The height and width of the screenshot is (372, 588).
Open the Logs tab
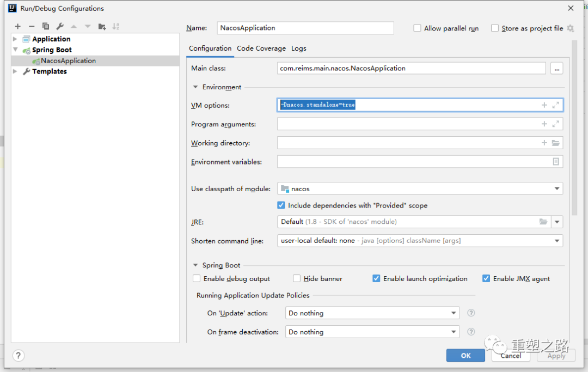point(298,48)
